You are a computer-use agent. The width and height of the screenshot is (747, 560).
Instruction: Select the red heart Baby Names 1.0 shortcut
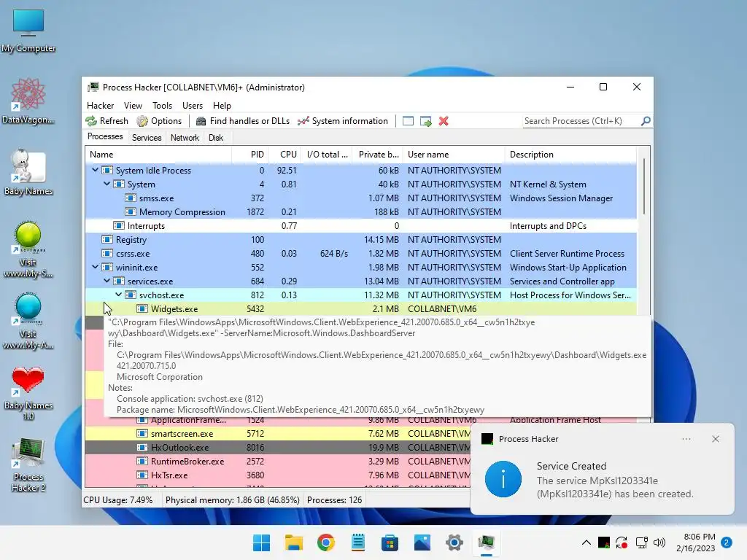pyautogui.click(x=28, y=393)
